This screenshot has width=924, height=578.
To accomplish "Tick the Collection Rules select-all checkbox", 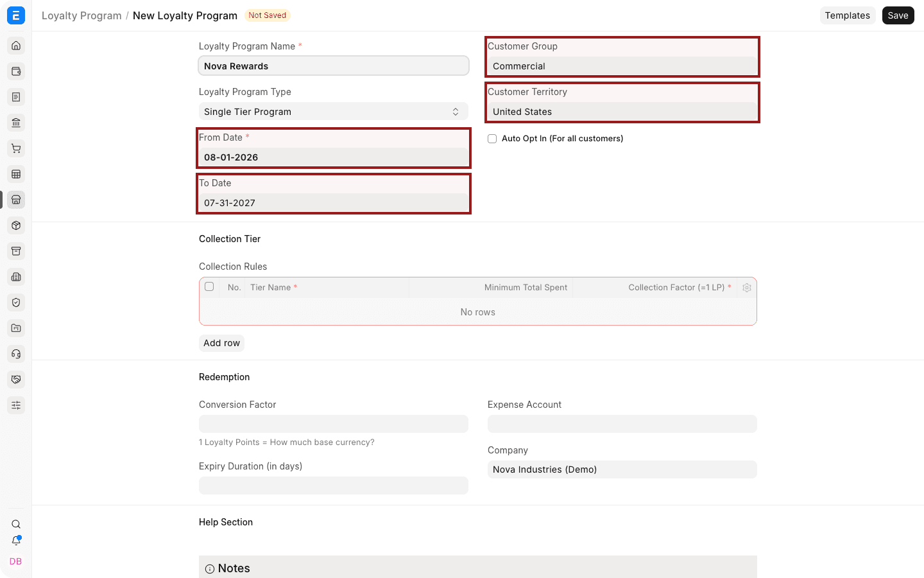I will pos(209,287).
